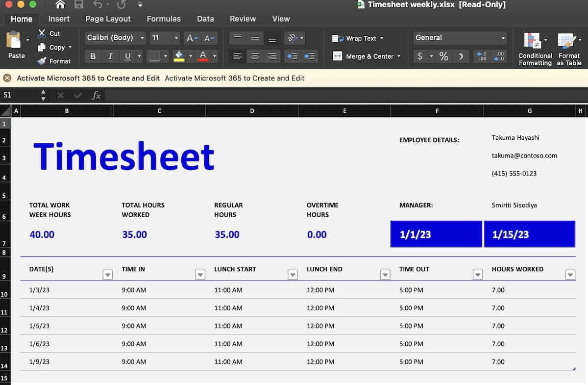Viewport: 588px width, 385px height.
Task: Open the Calibri (Body) font dropdown
Action: (116, 38)
